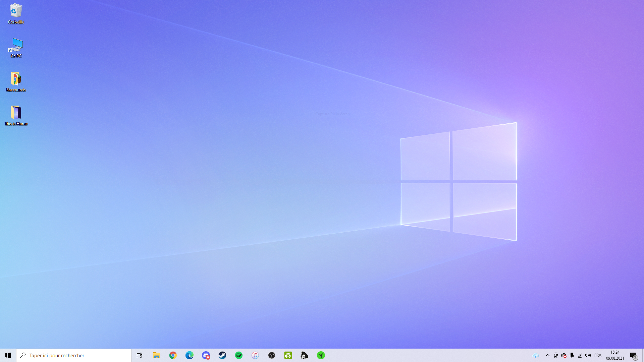Open the green Android app icon
Image resolution: width=644 pixels, height=362 pixels.
[288, 355]
